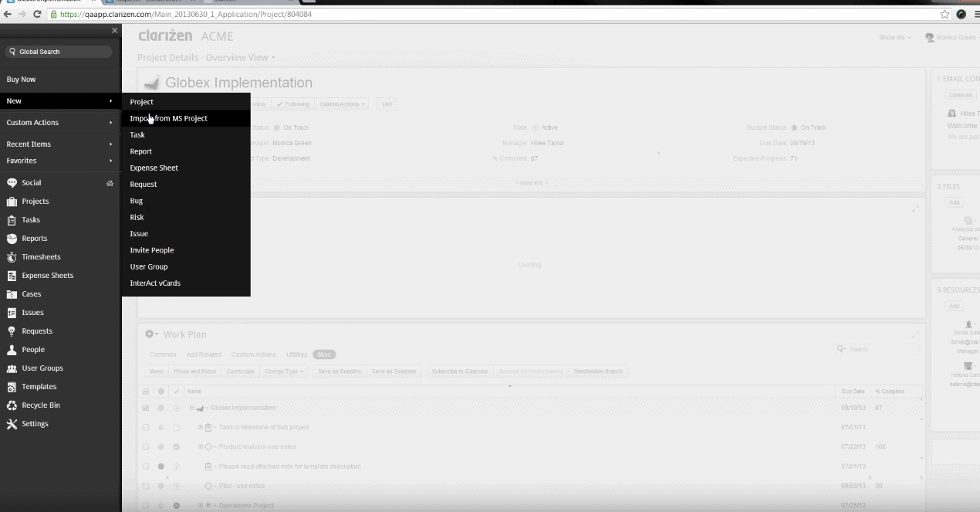Collapse the Globex Implementation tree row
Image resolution: width=980 pixels, height=512 pixels.
192,408
